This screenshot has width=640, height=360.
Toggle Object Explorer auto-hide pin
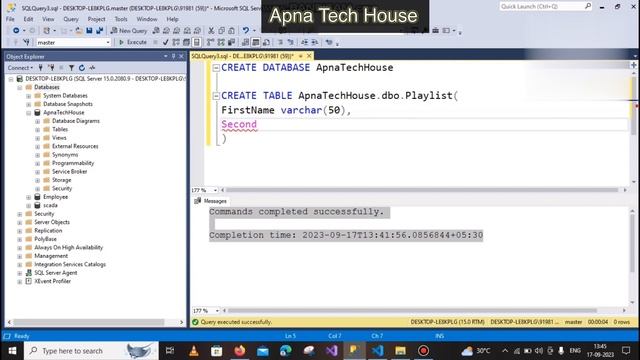(173, 56)
